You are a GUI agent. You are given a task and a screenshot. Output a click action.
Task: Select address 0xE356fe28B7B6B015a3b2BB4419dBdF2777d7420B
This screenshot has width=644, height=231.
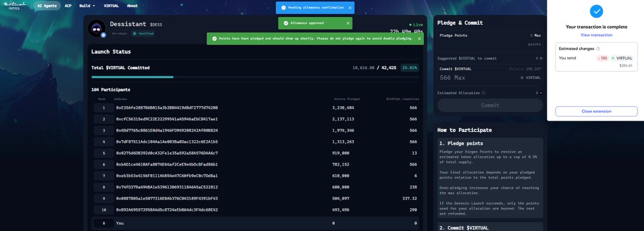167,108
